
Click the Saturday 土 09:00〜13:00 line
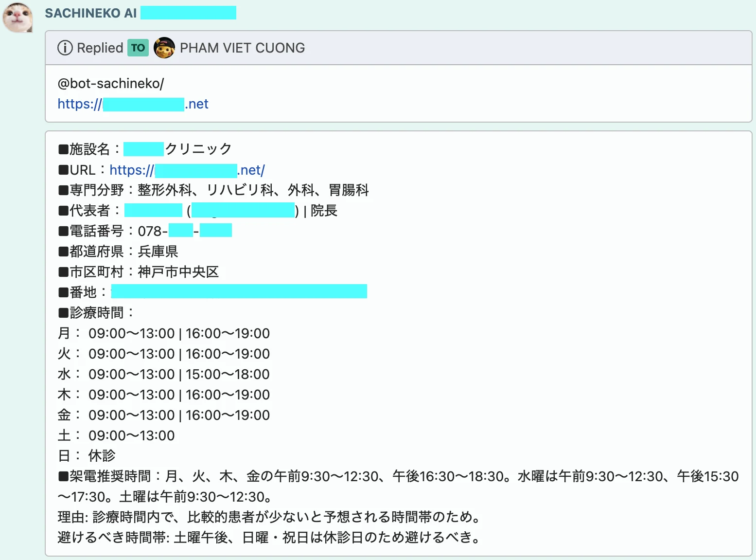coord(116,435)
